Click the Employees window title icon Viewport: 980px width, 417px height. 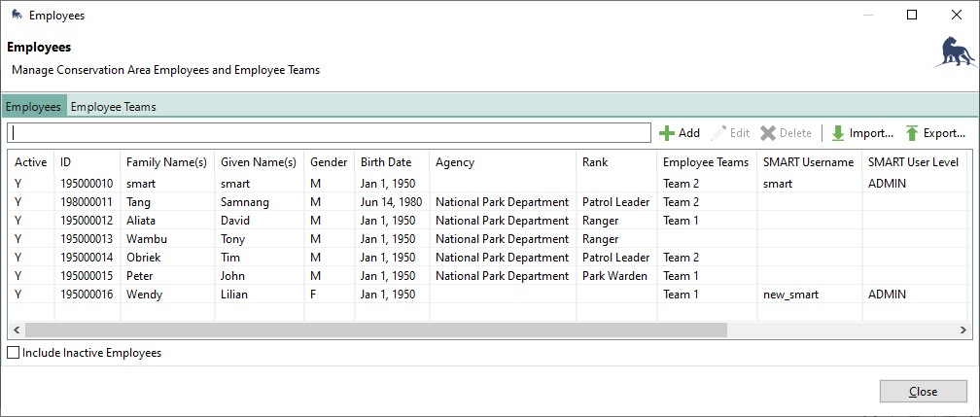tap(17, 16)
